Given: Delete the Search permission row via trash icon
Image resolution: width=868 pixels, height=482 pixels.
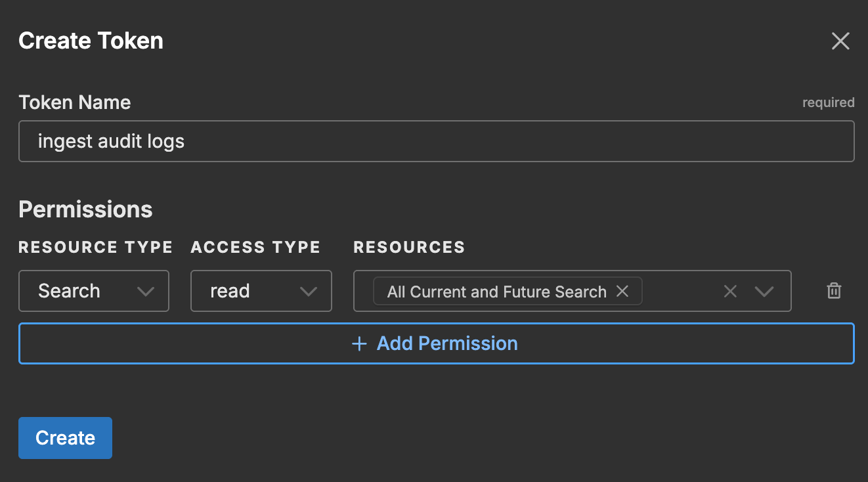Looking at the screenshot, I should 834,291.
